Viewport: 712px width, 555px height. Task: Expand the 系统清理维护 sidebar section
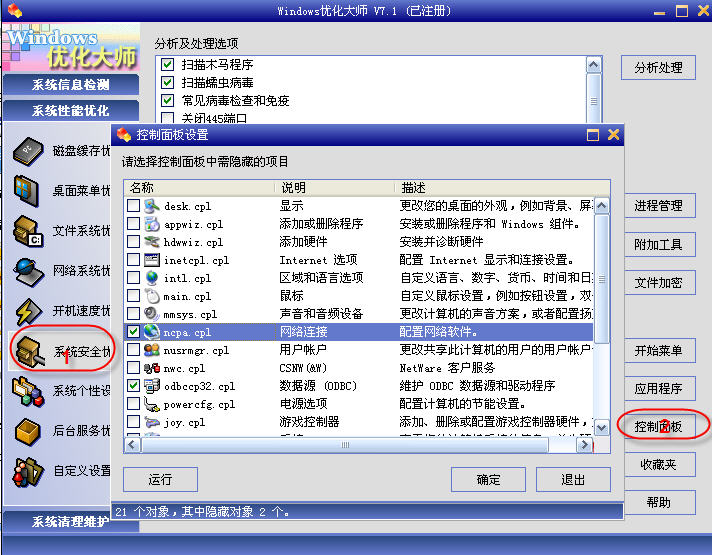pos(71,521)
